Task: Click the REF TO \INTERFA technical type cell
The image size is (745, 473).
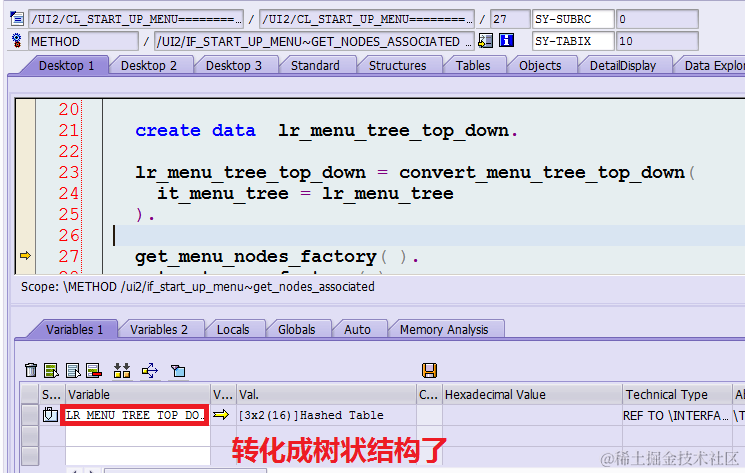Action: (677, 415)
